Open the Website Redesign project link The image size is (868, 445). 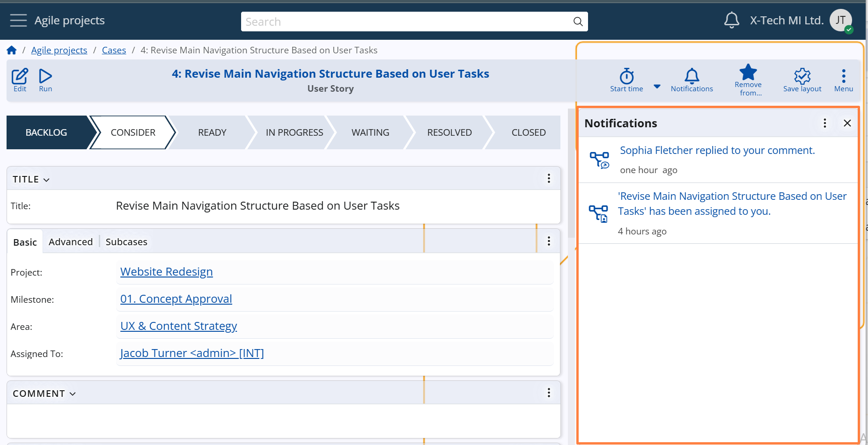(166, 272)
